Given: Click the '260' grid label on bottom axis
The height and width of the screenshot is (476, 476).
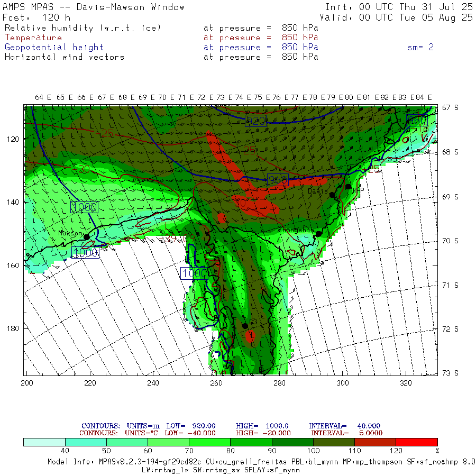Looking at the screenshot, I should (216, 383).
